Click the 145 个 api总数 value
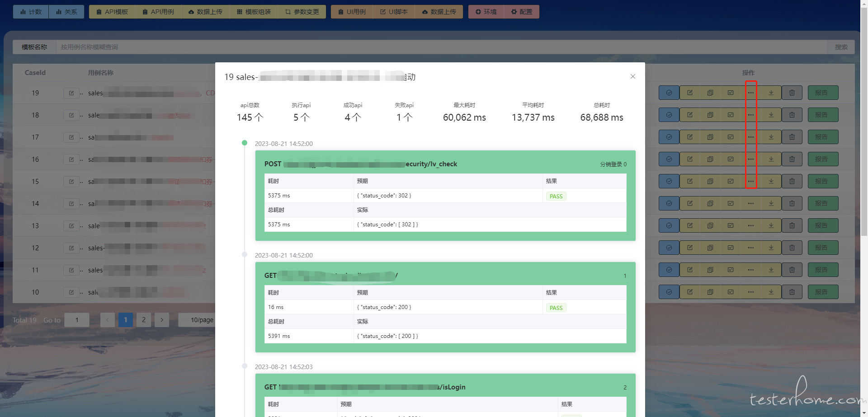This screenshot has width=868, height=417. click(250, 117)
